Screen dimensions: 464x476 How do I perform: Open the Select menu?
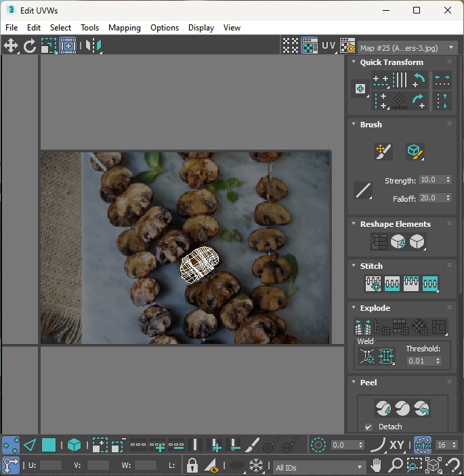coord(60,28)
